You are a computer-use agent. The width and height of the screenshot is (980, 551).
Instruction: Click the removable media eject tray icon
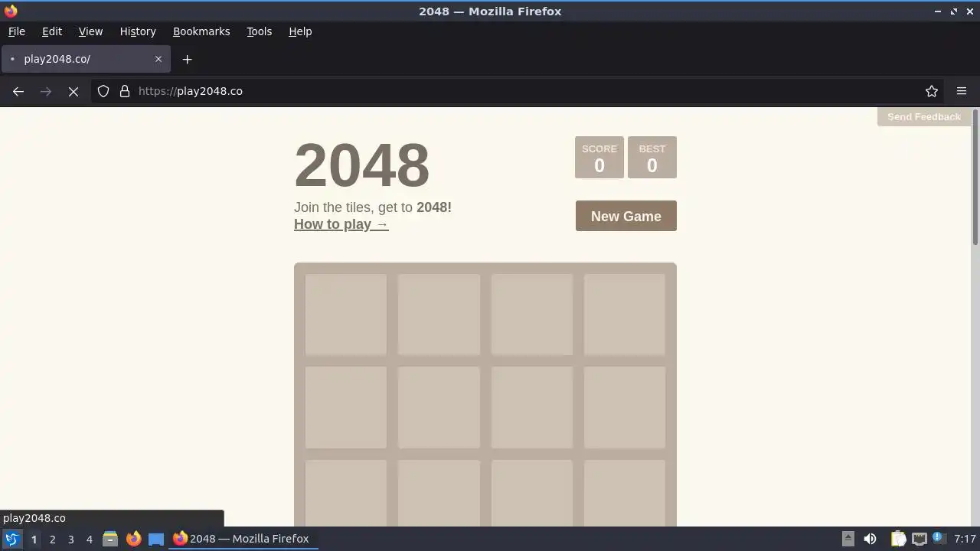click(x=848, y=539)
